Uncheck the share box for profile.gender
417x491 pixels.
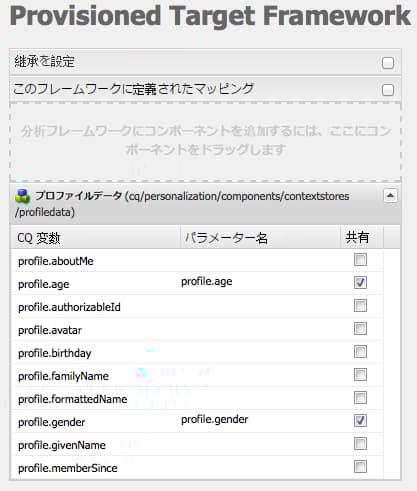[x=360, y=421]
